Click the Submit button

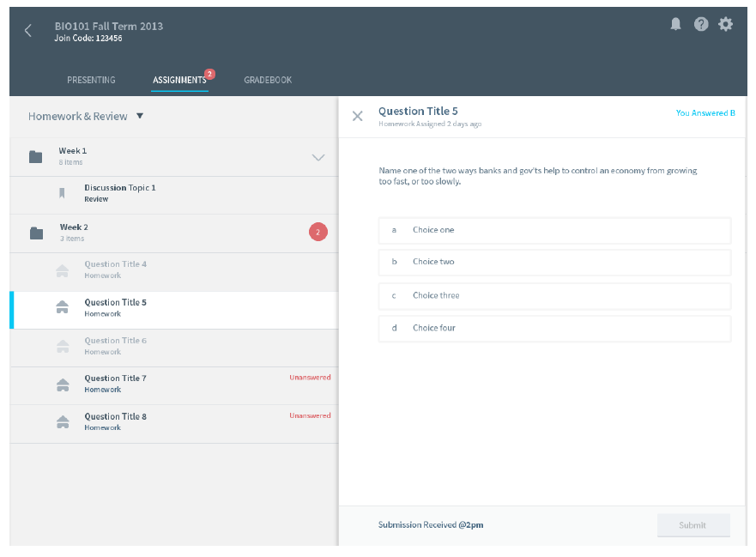[693, 525]
